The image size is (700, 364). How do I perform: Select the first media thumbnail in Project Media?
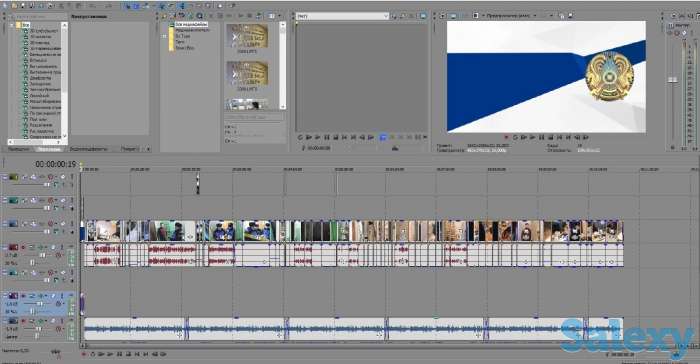(x=247, y=37)
